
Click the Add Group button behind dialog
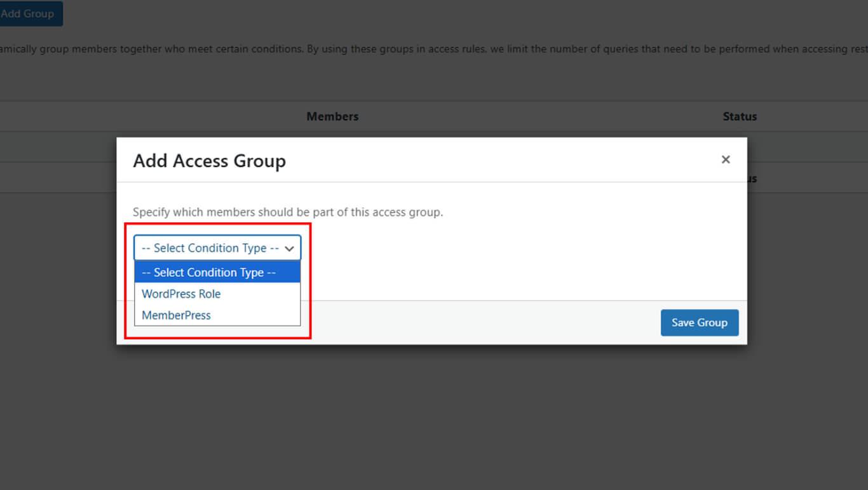(29, 13)
